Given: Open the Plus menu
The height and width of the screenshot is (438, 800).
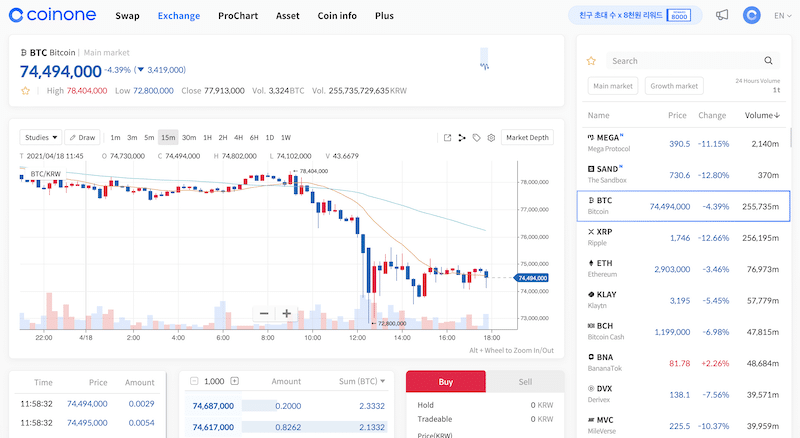Looking at the screenshot, I should pos(384,16).
